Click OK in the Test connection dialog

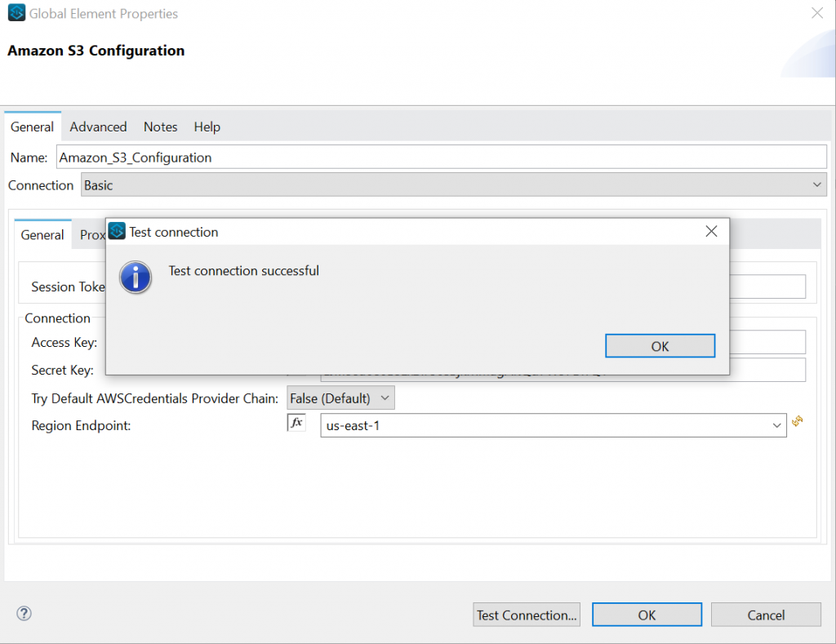click(660, 345)
